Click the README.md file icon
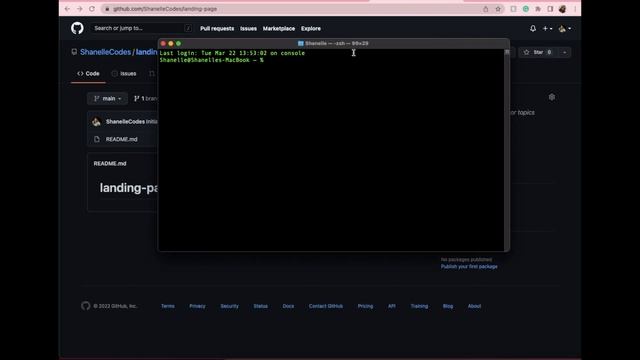This screenshot has height=360, width=640. point(97,139)
